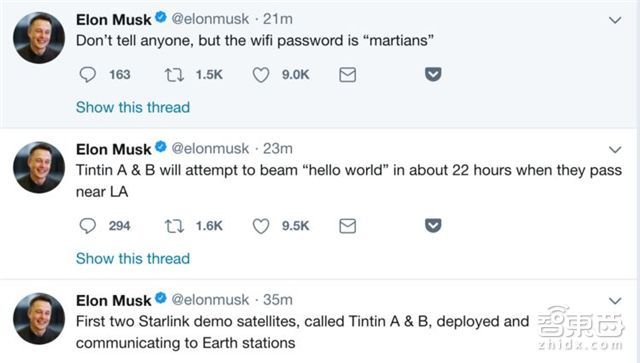Click the Elon Musk name on Starlink tweet
The height and width of the screenshot is (363, 640).
pos(113,301)
